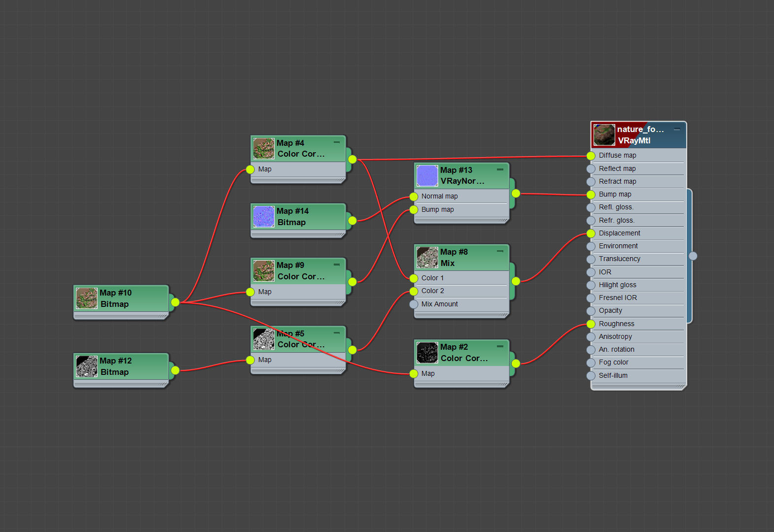Image resolution: width=774 pixels, height=532 pixels.
Task: Click the Map #10 Bitmap output socket
Action: (x=175, y=302)
